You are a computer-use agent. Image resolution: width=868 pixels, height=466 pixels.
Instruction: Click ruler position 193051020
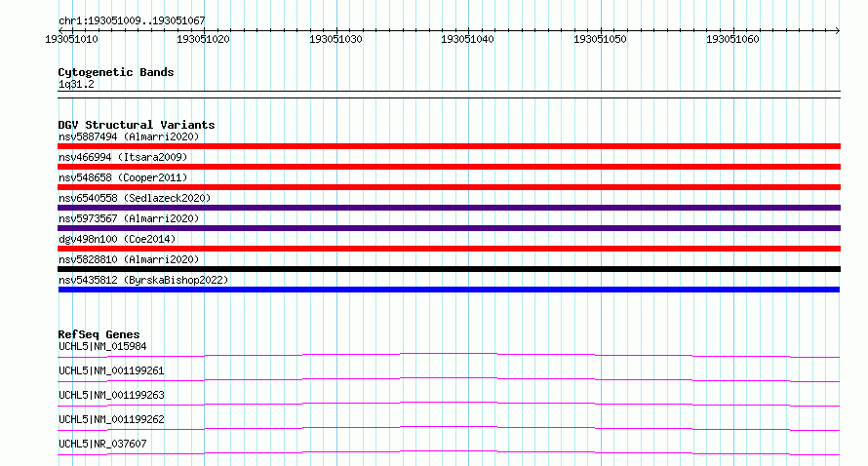[203, 39]
